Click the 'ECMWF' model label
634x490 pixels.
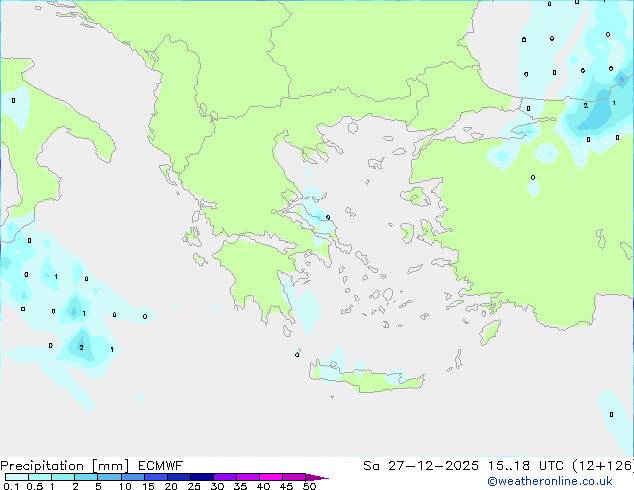coord(161,466)
